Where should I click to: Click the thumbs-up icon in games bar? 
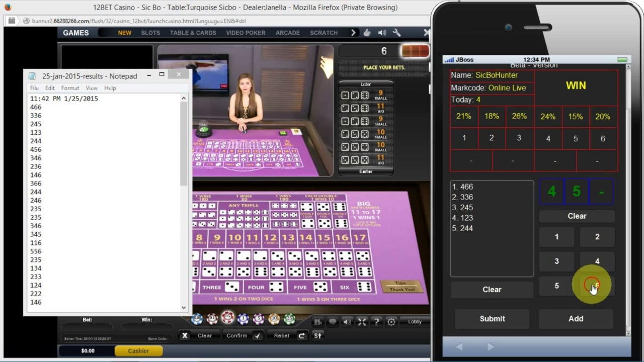pos(367,33)
